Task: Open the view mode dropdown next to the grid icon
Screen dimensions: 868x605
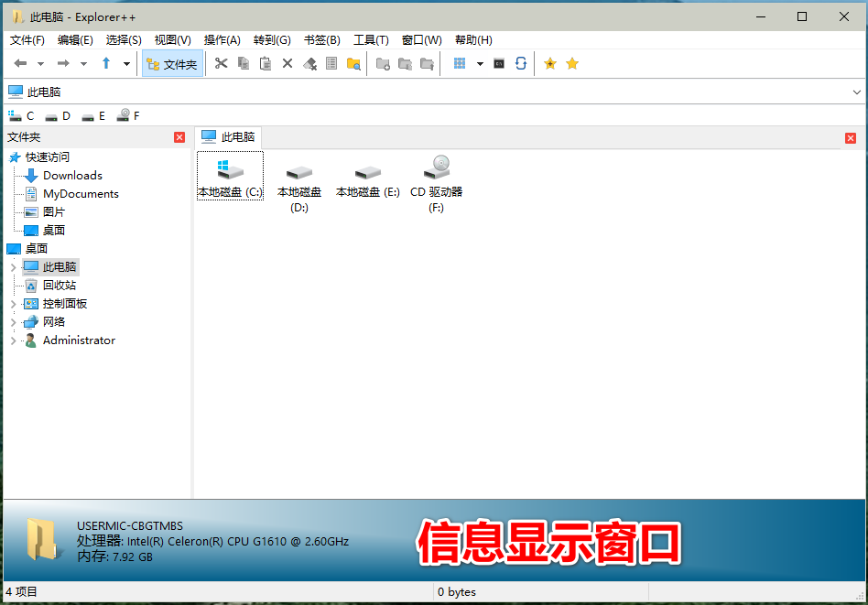Action: click(479, 63)
